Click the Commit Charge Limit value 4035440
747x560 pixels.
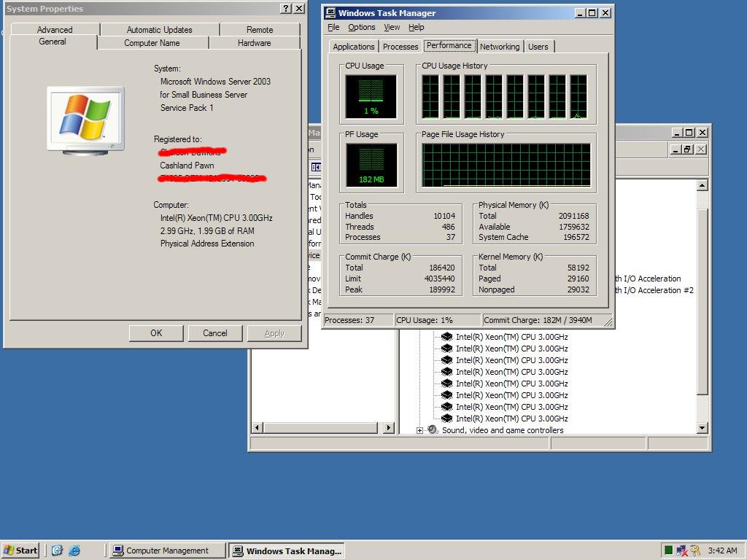(x=439, y=279)
